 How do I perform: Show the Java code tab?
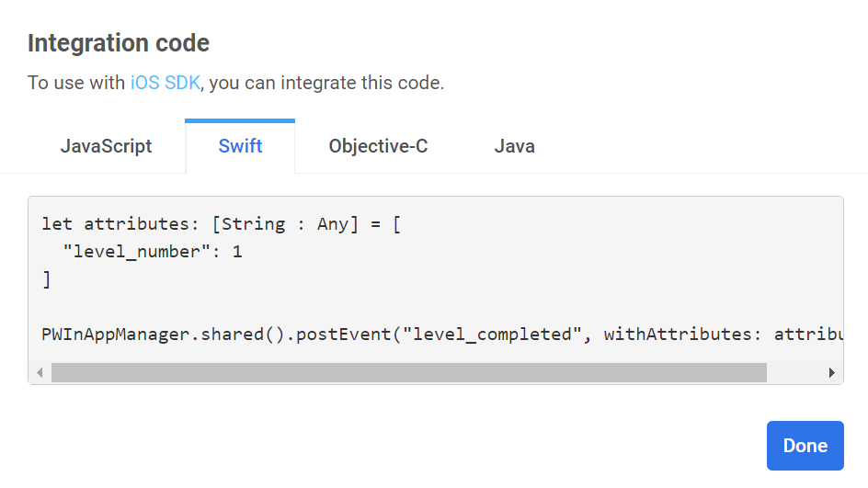tap(514, 146)
